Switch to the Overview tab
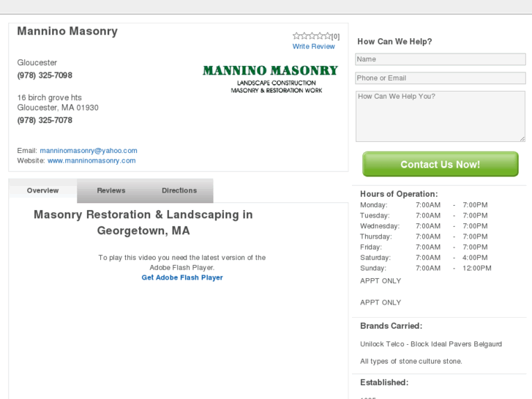Screen dimensions: 532x399 click(42, 190)
